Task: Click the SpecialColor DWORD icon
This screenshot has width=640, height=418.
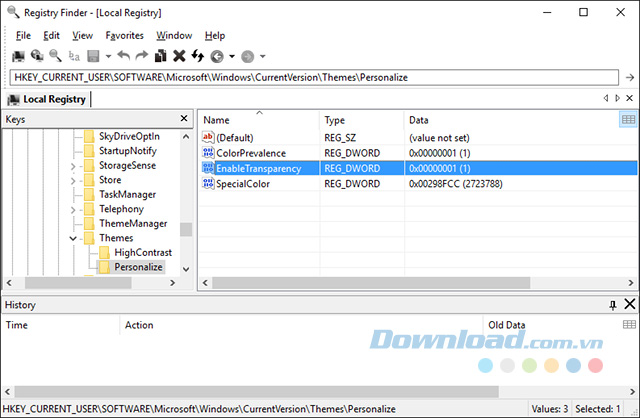Action: pos(208,183)
